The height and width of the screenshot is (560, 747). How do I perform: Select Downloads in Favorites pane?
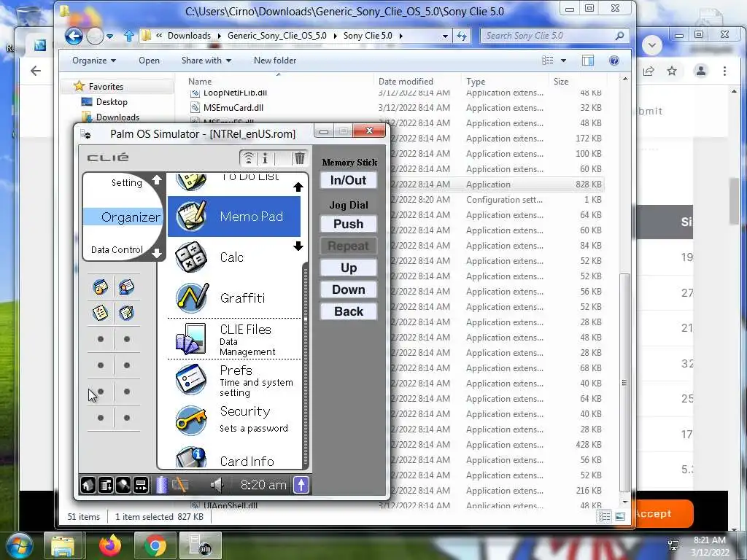117,117
